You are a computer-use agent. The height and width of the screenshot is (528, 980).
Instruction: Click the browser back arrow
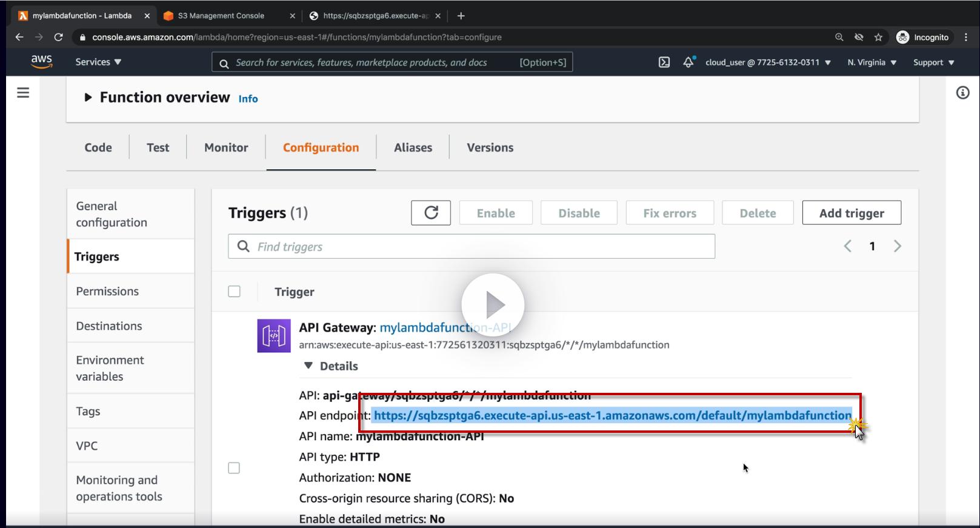[19, 37]
